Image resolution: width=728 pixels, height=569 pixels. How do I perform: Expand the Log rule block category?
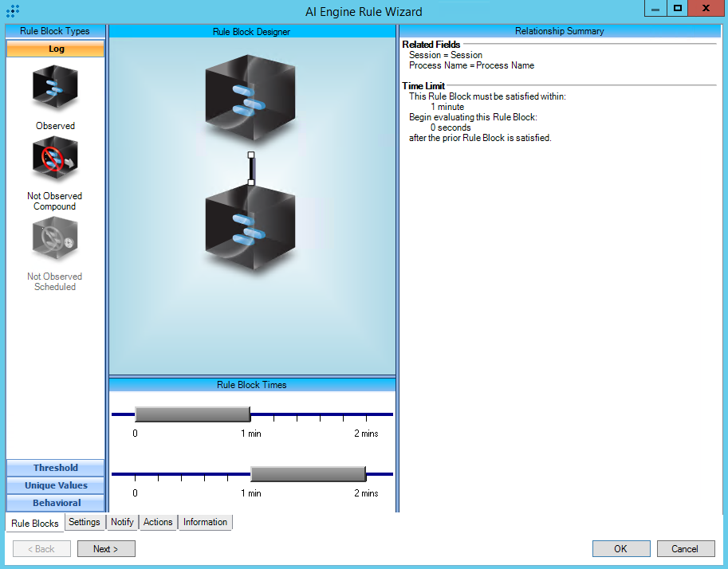(x=55, y=49)
